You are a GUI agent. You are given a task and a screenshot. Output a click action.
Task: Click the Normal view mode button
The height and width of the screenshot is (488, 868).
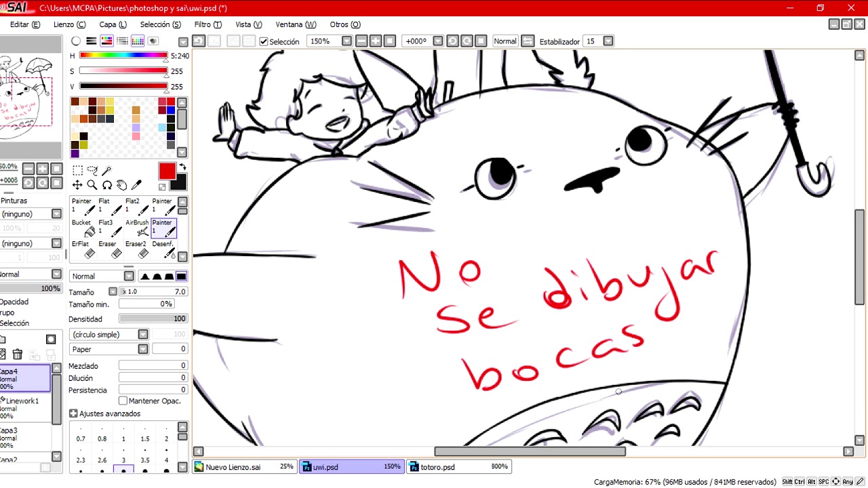point(505,41)
